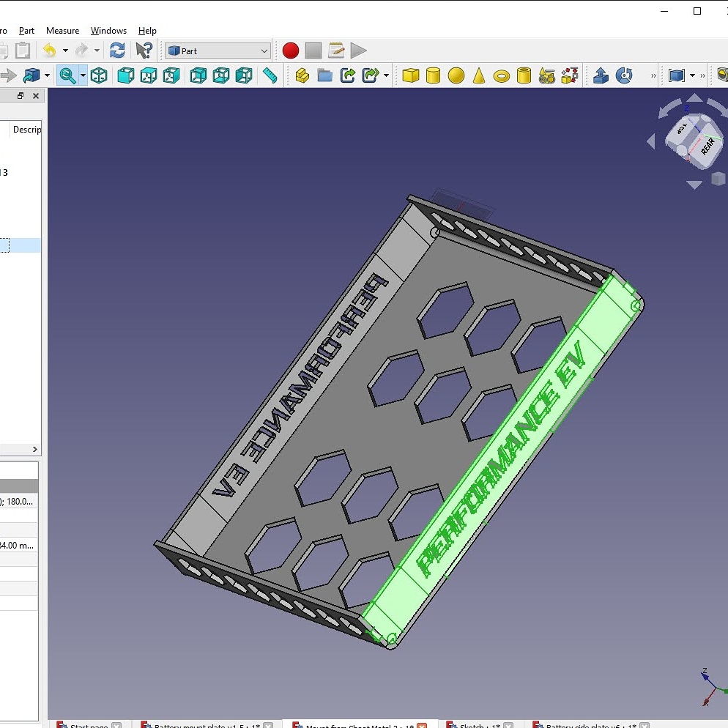The height and width of the screenshot is (728, 728).
Task: Click the Make sub-link double arrow icon
Action: coord(371,75)
